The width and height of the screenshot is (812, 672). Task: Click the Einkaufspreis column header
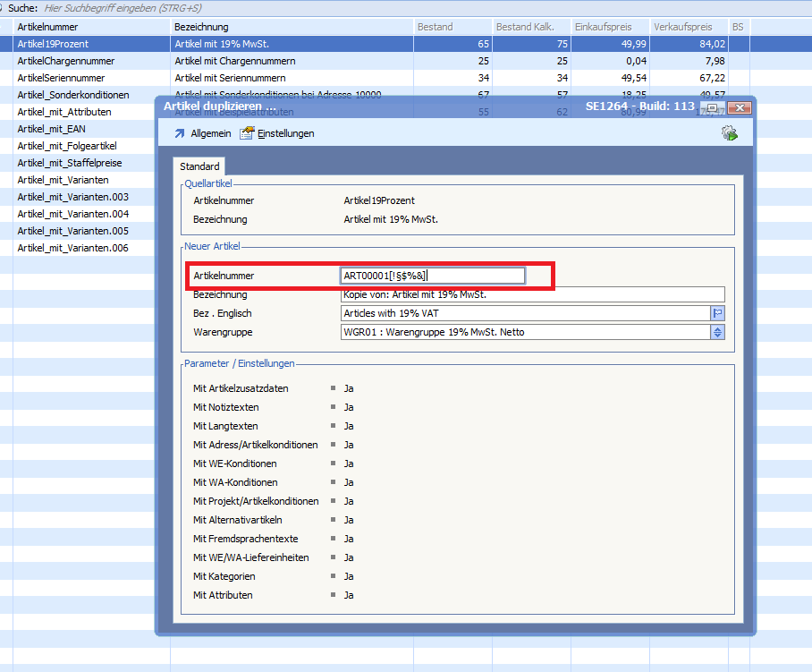pyautogui.click(x=608, y=27)
